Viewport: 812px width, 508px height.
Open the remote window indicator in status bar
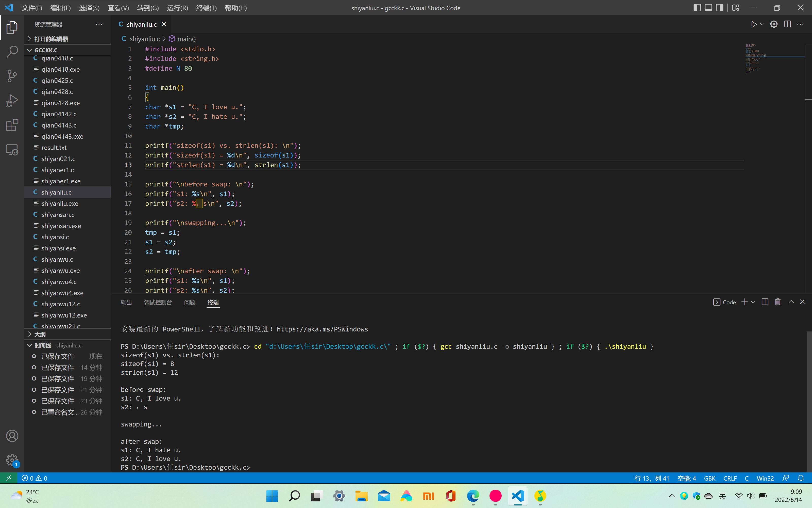point(9,478)
